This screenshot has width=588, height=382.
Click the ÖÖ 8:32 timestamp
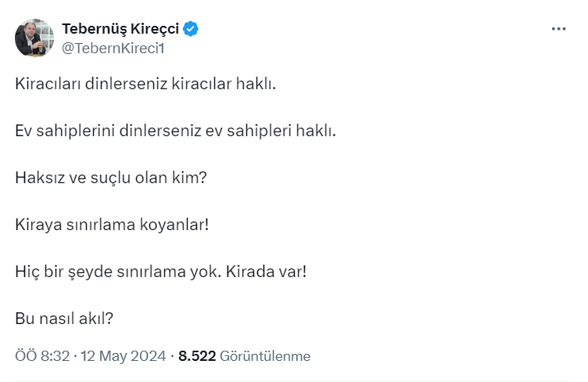pyautogui.click(x=41, y=356)
